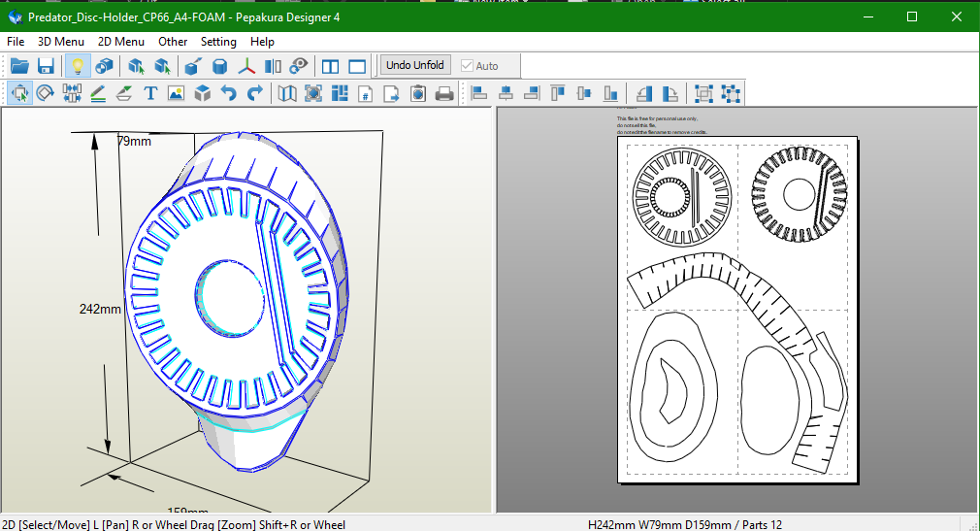Click the page number hash icon
Screen dimensions: 980x531
point(366,93)
